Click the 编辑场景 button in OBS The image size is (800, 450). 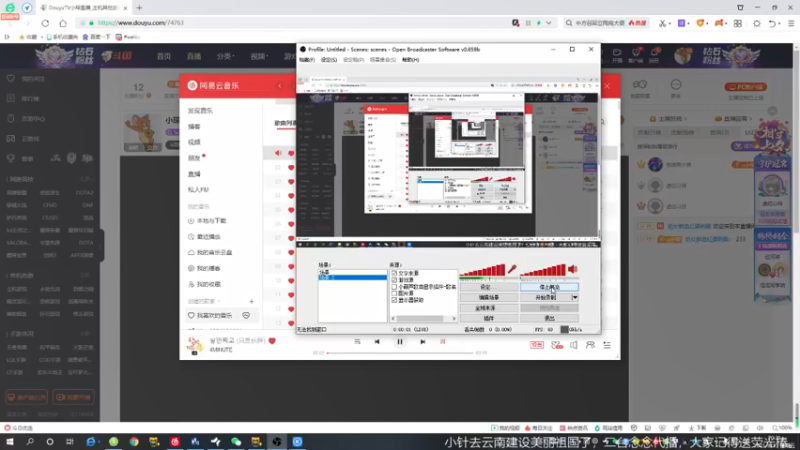point(489,297)
